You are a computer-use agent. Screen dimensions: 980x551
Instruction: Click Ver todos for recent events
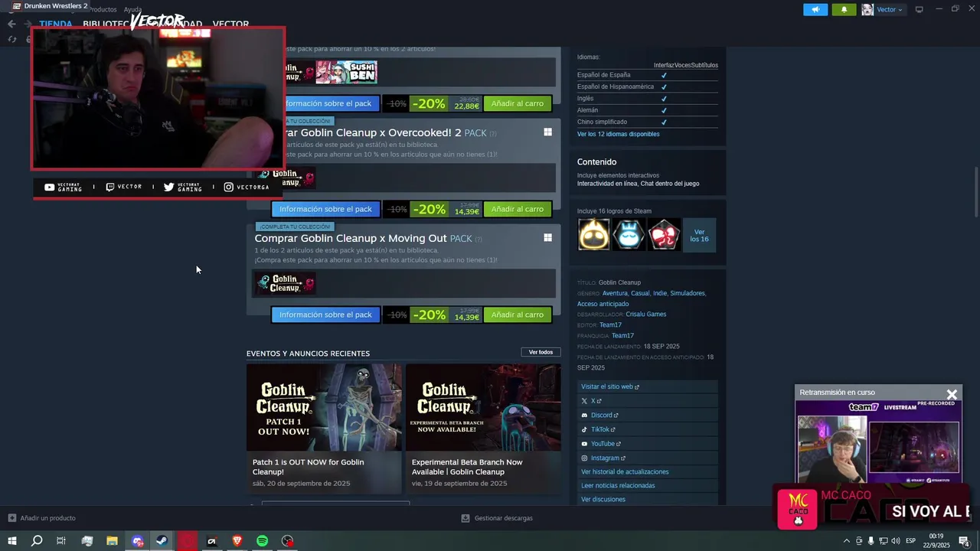click(541, 352)
